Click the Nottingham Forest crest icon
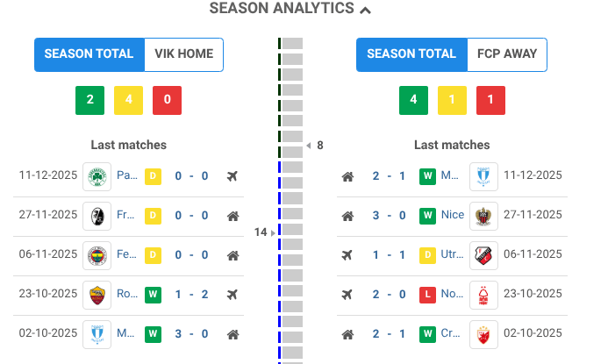 (483, 295)
